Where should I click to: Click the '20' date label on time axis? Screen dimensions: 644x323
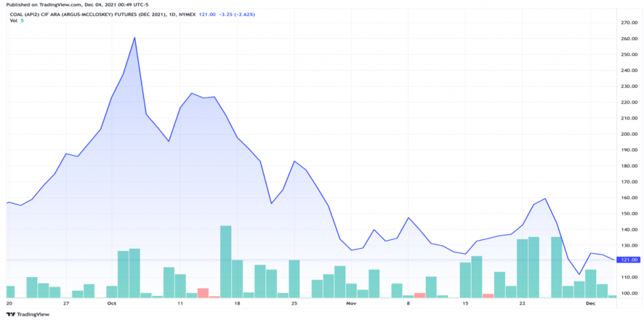pos(9,303)
